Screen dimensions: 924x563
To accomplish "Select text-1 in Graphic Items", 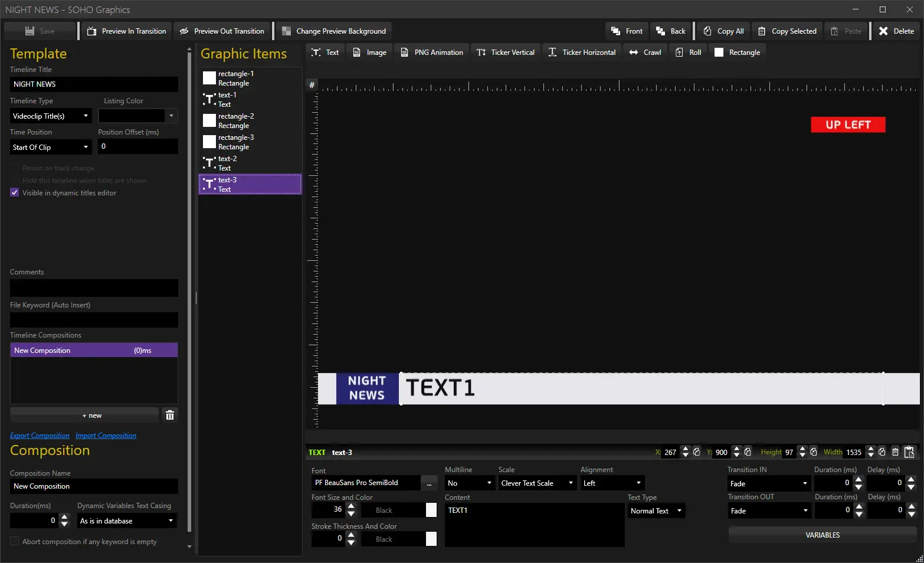I will coord(250,100).
